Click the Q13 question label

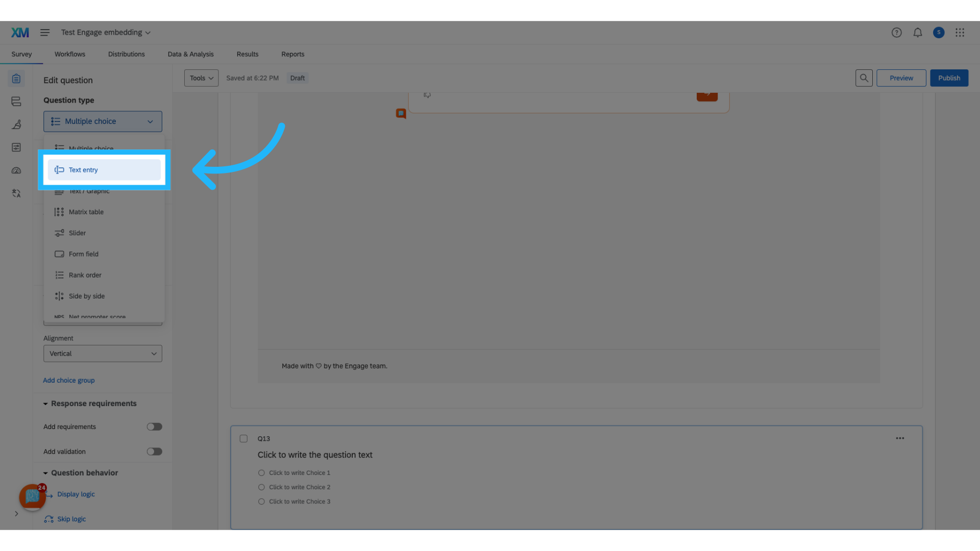[x=263, y=439]
